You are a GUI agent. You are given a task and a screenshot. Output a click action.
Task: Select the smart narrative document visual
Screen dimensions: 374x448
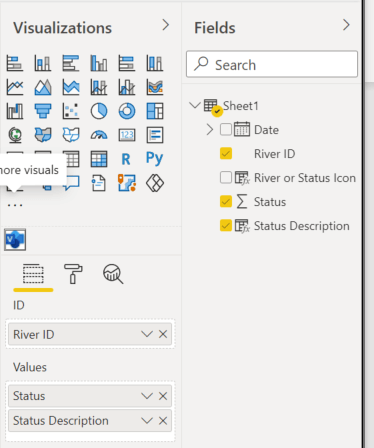pos(99,183)
